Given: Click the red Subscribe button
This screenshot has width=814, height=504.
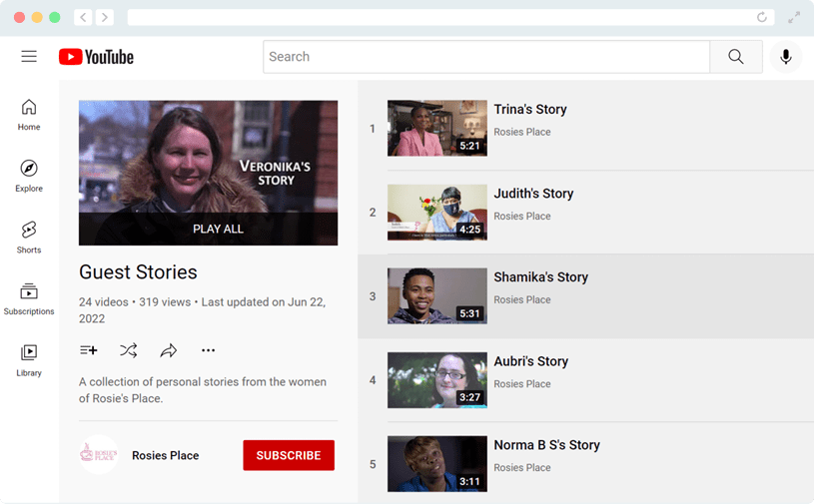Looking at the screenshot, I should (289, 455).
